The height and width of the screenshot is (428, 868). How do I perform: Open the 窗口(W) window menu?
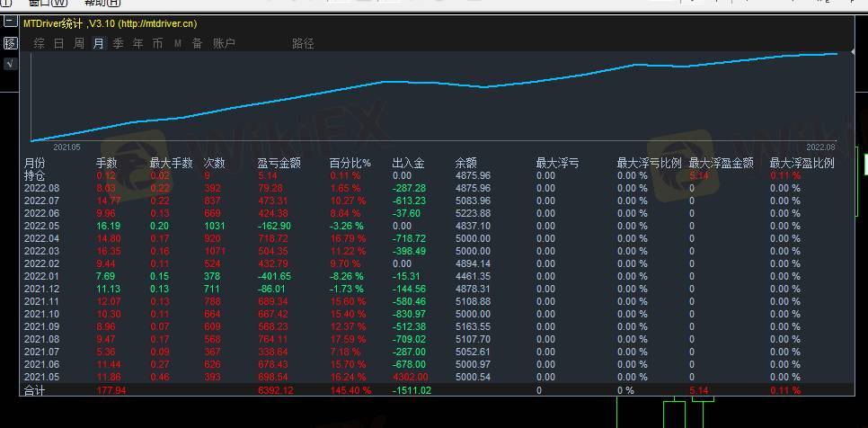point(48,3)
